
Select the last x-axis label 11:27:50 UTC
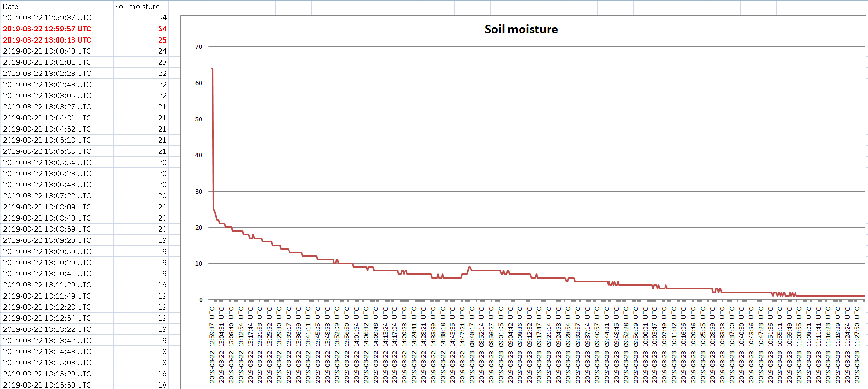(x=857, y=344)
